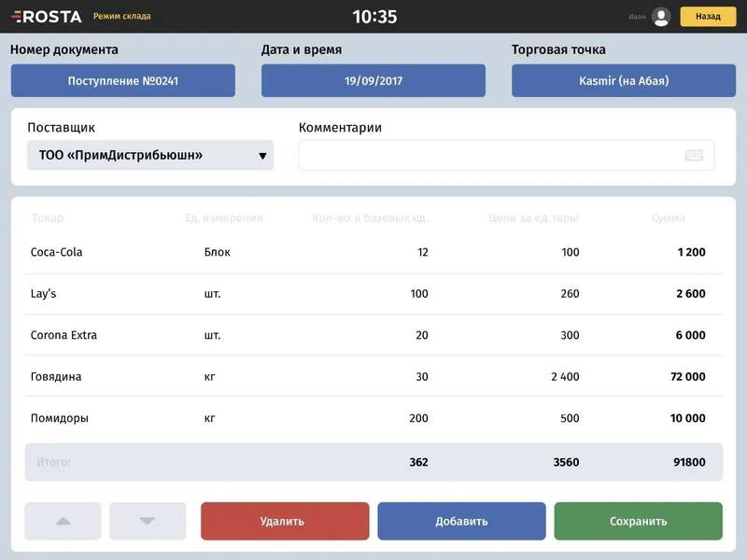
Task: Click the Назад button
Action: click(x=708, y=17)
